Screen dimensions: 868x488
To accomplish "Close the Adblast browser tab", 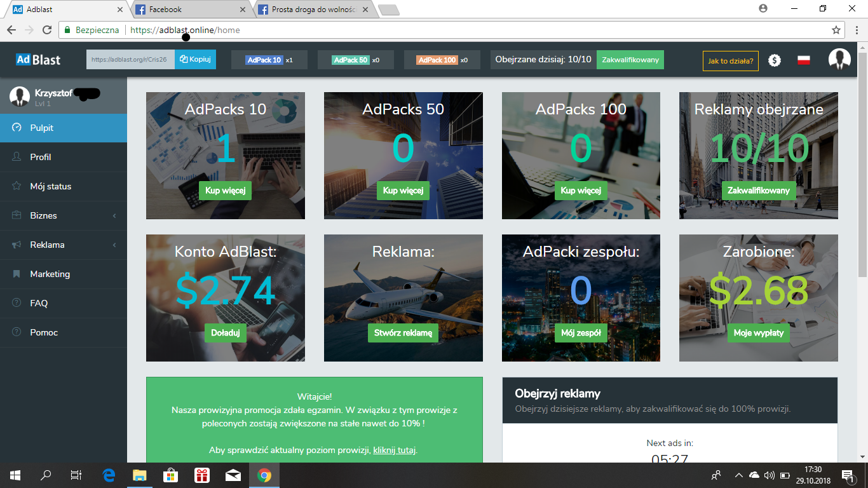I will pos(120,10).
